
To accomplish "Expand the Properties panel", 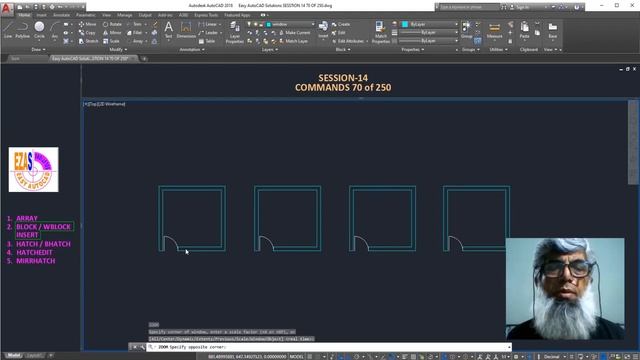I will pos(413,50).
